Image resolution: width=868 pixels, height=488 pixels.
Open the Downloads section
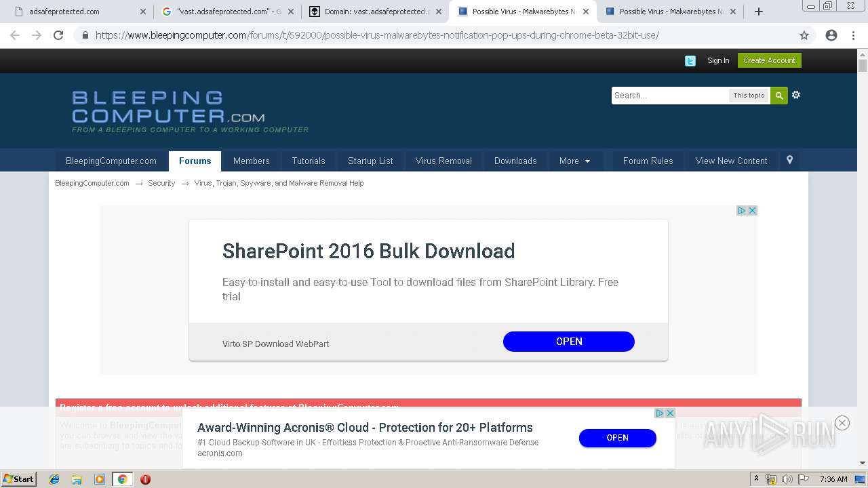pyautogui.click(x=515, y=161)
